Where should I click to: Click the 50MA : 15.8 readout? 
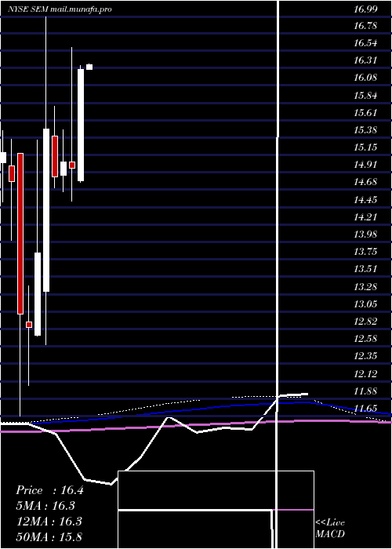click(x=49, y=536)
